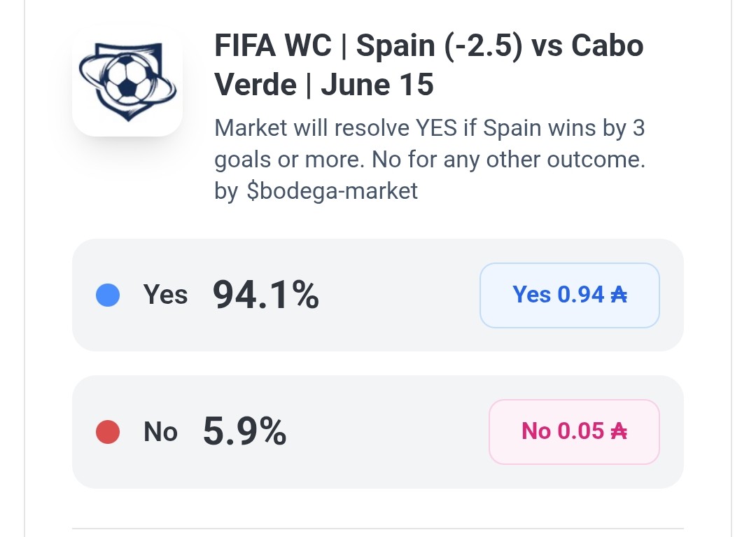
Task: Click the market resolution description text
Action: [430, 144]
